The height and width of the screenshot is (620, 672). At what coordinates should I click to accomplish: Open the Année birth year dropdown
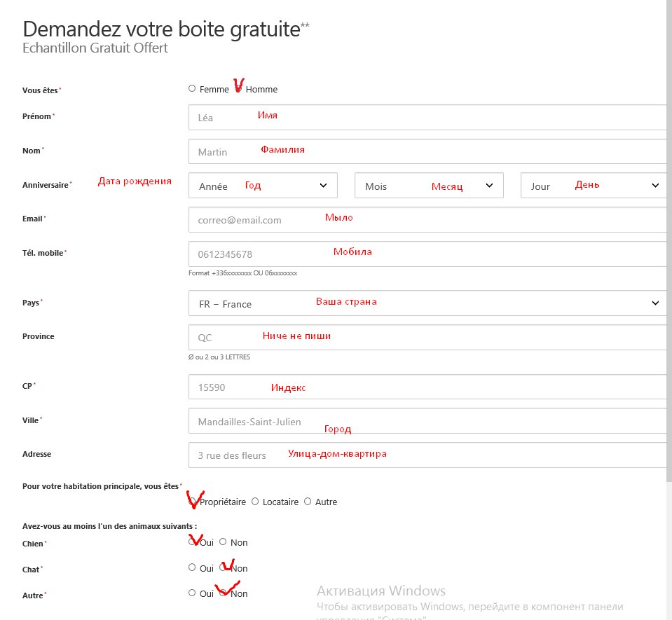coord(263,186)
